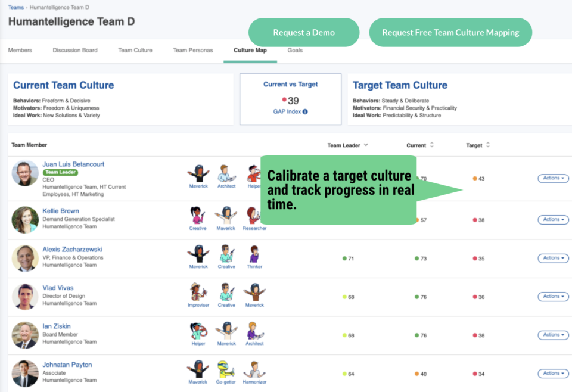The width and height of the screenshot is (572, 392).
Task: Click Juan Luis Betancourt's Architect persona icon
Action: [x=226, y=173]
